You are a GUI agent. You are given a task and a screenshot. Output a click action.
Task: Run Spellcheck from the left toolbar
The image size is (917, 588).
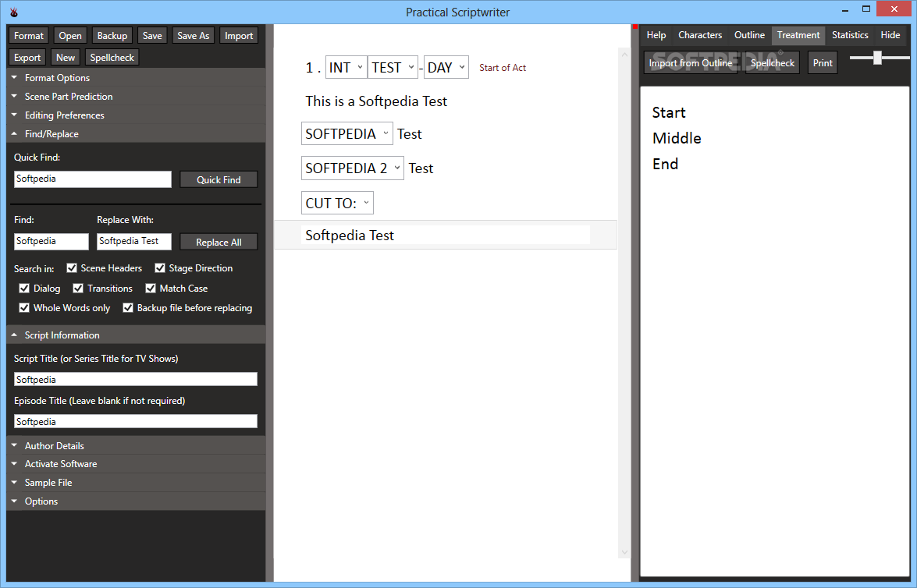112,57
